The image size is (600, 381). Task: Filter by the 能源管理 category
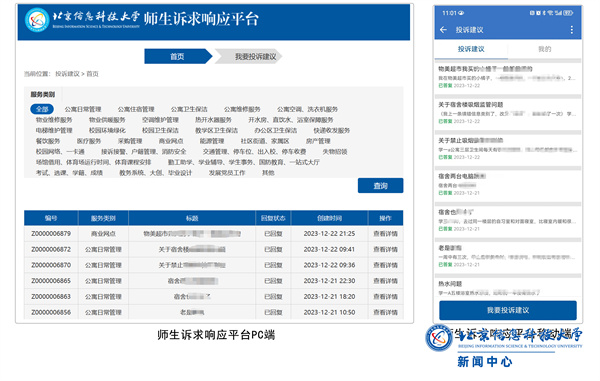212,141
